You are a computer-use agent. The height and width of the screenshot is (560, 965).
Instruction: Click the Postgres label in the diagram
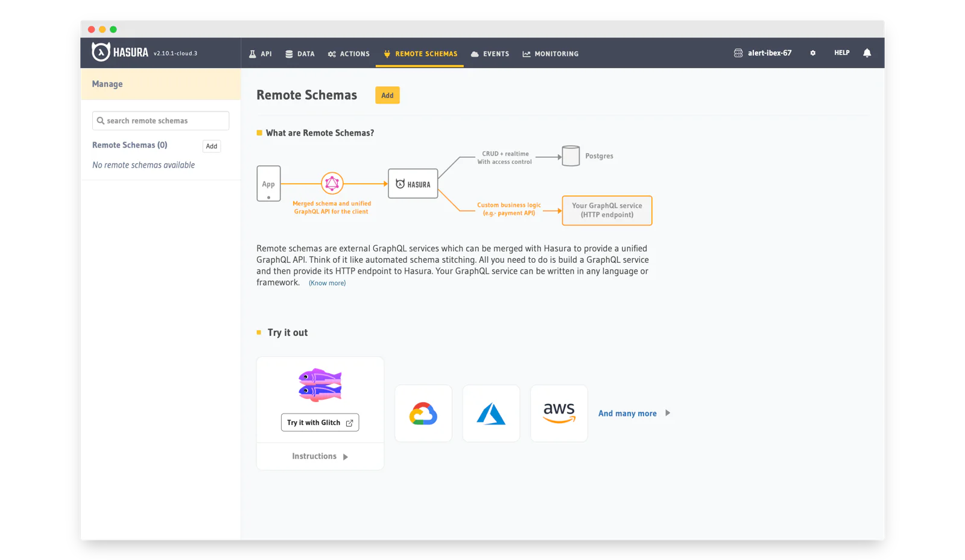[x=599, y=156]
